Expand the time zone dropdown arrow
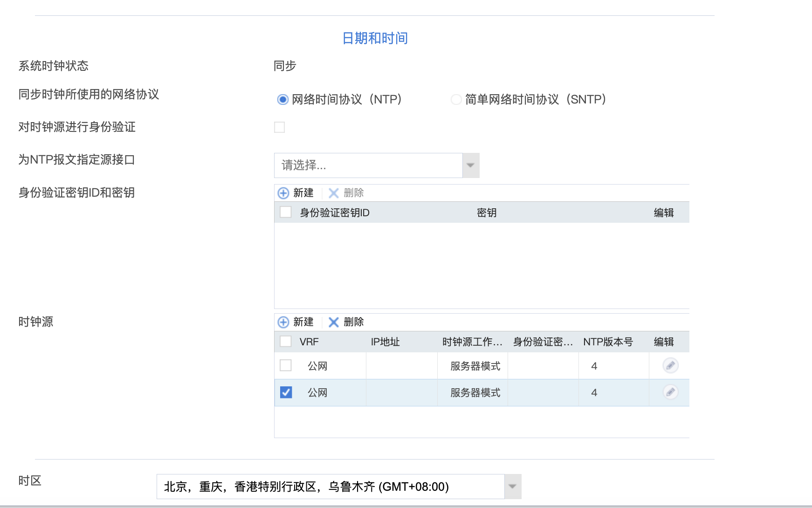 [x=513, y=487]
